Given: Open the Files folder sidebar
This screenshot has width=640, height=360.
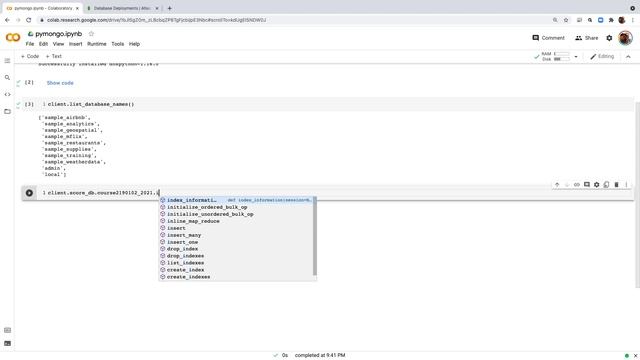Looking at the screenshot, I should pos(7,111).
